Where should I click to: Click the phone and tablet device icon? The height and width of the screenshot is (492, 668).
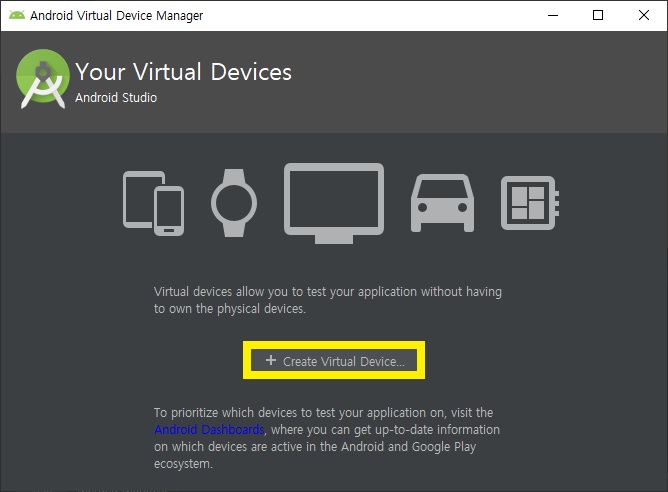coord(153,203)
